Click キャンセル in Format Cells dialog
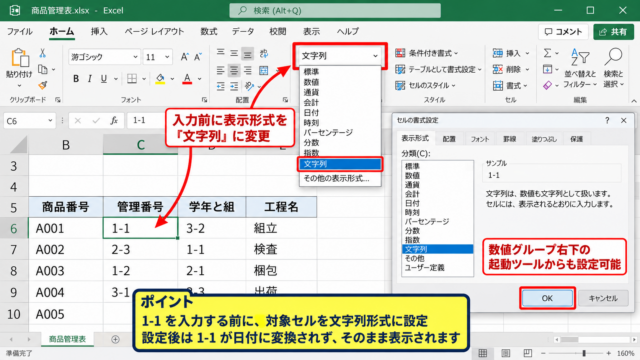The width and height of the screenshot is (640, 360). pos(603,298)
